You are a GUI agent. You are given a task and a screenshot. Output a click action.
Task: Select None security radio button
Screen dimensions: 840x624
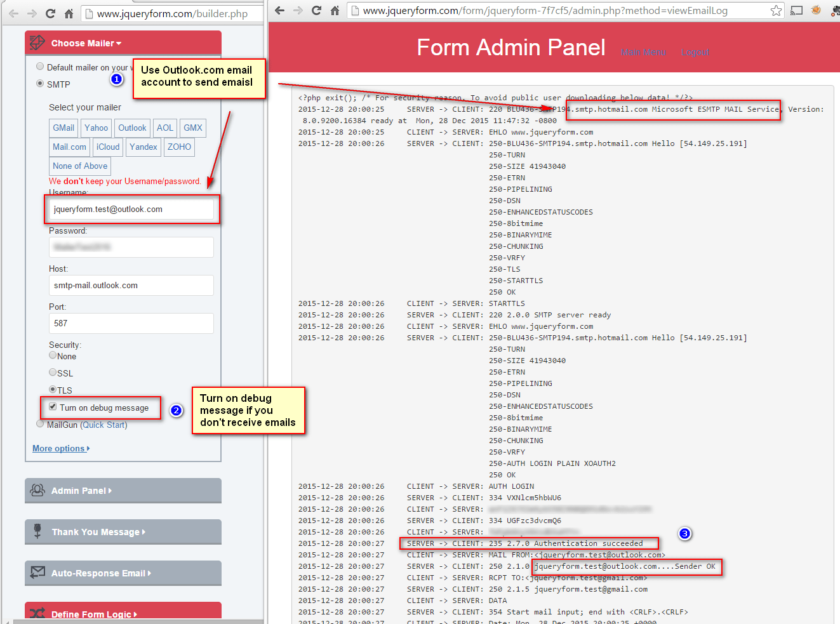coord(53,355)
